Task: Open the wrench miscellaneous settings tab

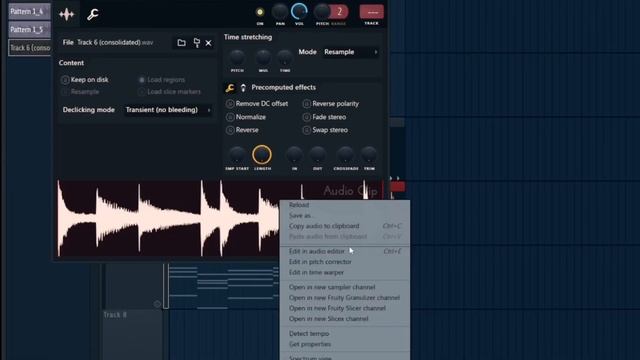Action: (x=93, y=14)
